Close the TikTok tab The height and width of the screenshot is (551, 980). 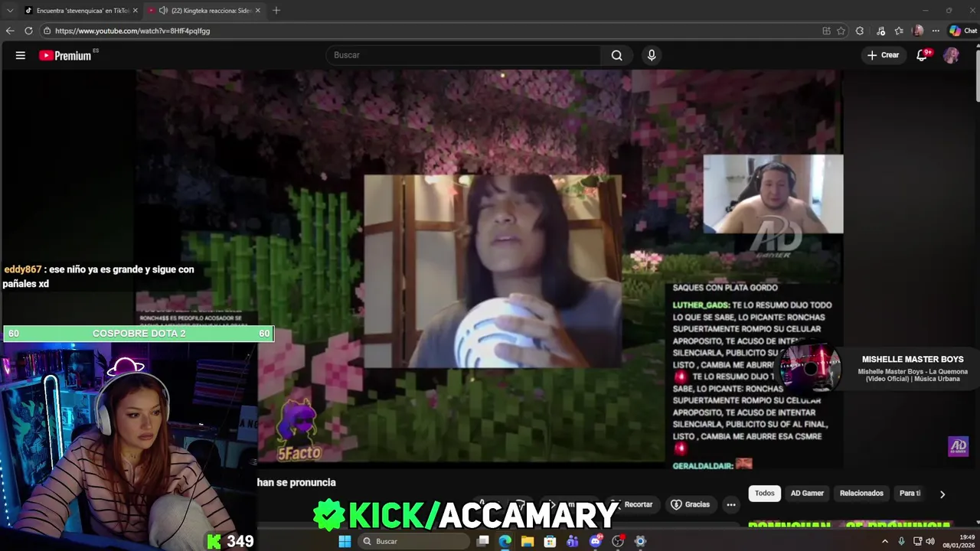[x=136, y=10]
